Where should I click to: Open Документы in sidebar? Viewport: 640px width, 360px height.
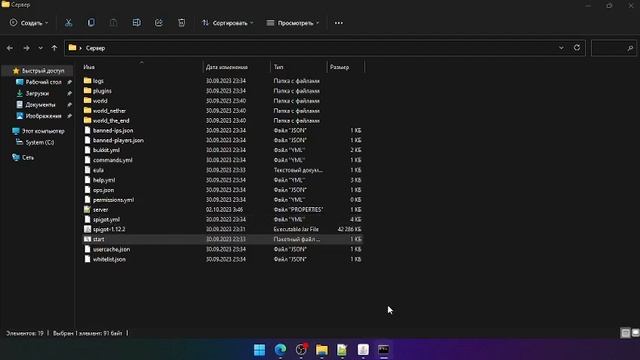pyautogui.click(x=40, y=105)
